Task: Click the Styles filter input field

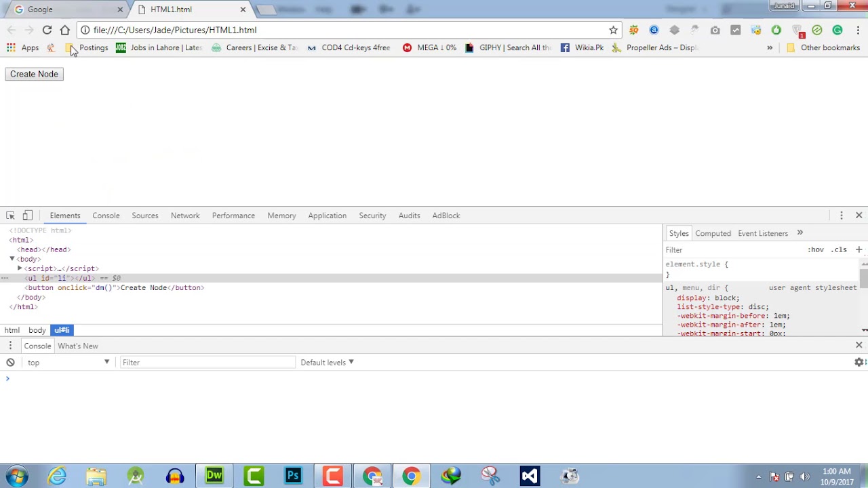Action: (x=732, y=249)
